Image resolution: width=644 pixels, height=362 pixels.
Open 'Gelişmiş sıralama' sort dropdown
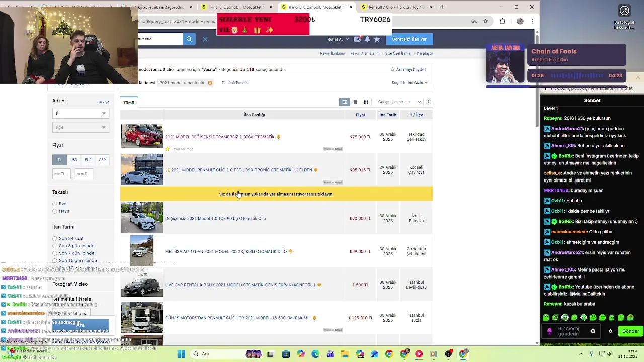point(399,102)
